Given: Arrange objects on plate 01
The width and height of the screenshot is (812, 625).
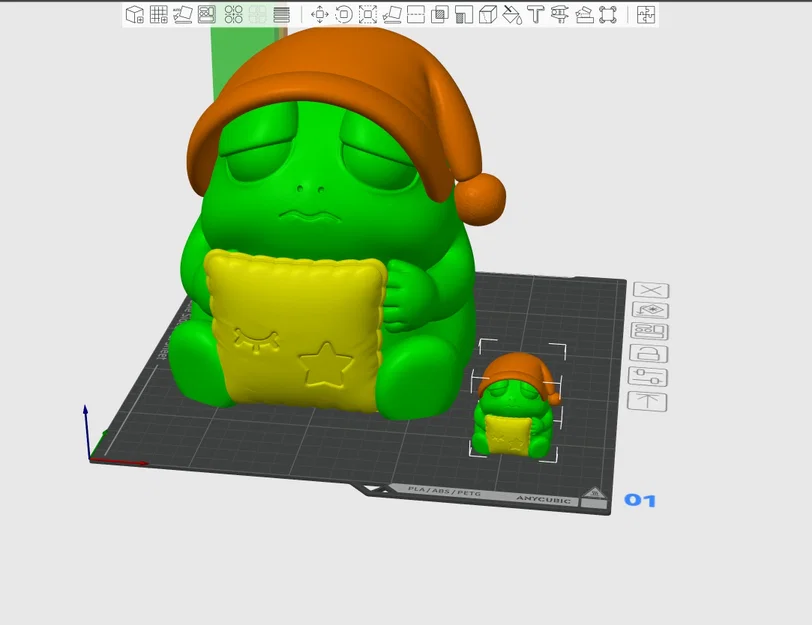Looking at the screenshot, I should [650, 331].
